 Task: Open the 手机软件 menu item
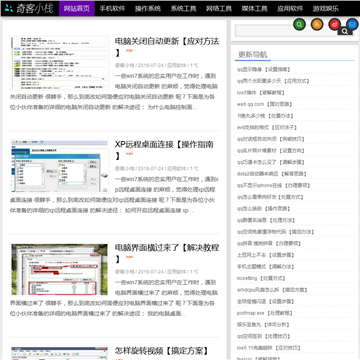click(x=112, y=8)
